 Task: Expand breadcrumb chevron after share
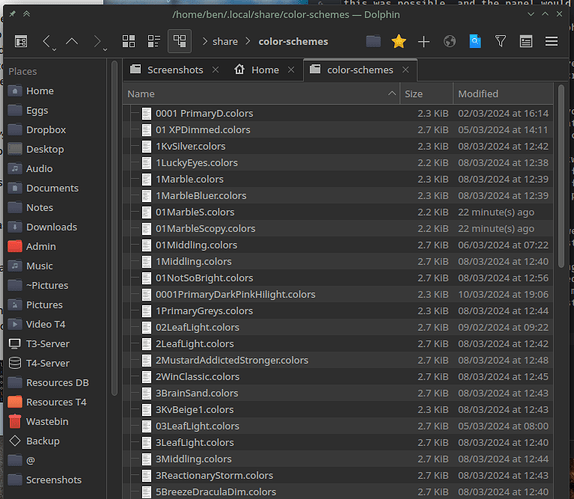pos(248,41)
